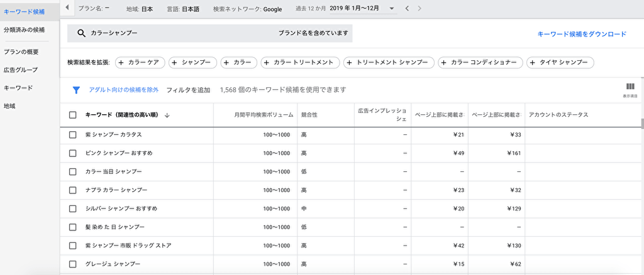This screenshot has width=644, height=275.
Task: Change 検索ネットワーク: Google setting
Action: coord(248,9)
